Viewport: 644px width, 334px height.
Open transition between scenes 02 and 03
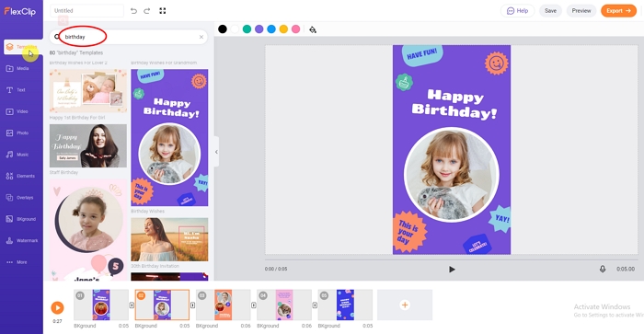192,305
